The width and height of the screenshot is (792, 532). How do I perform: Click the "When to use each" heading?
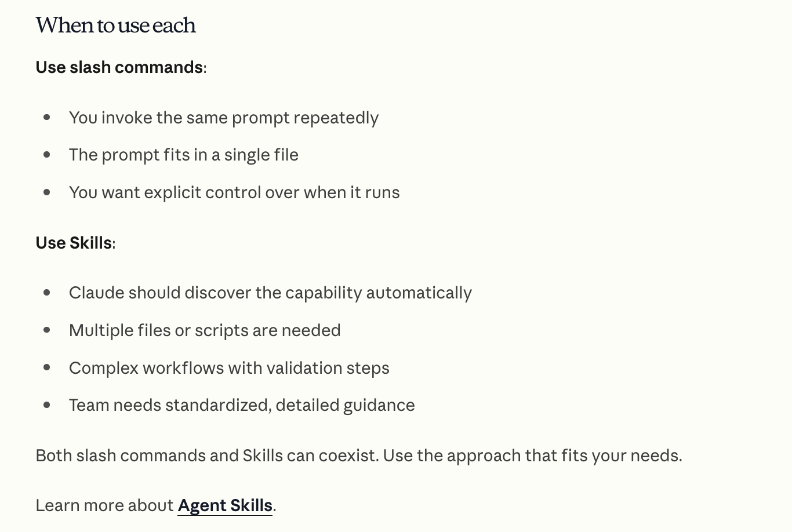[x=115, y=25]
